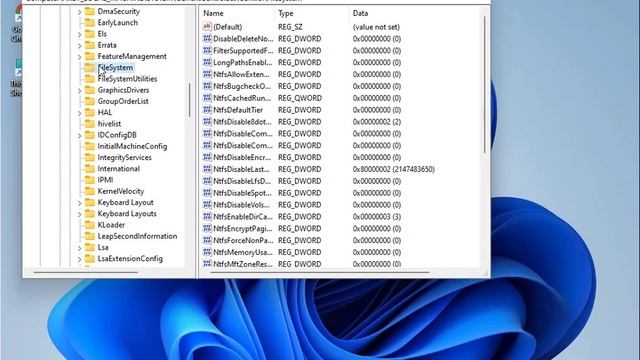640x360 pixels.
Task: Select the NtfsDisableVols... value name
Action: pyautogui.click(x=241, y=204)
